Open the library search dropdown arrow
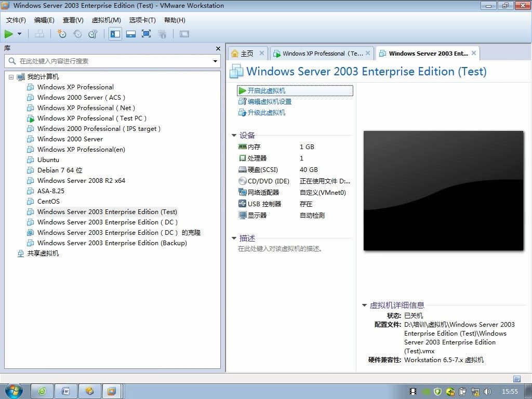 coord(215,61)
